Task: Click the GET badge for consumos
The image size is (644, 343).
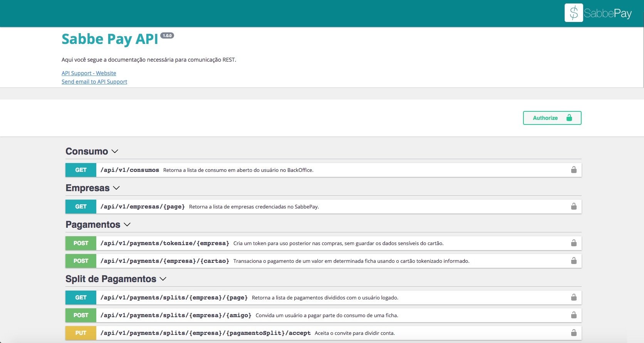Action: 81,170
